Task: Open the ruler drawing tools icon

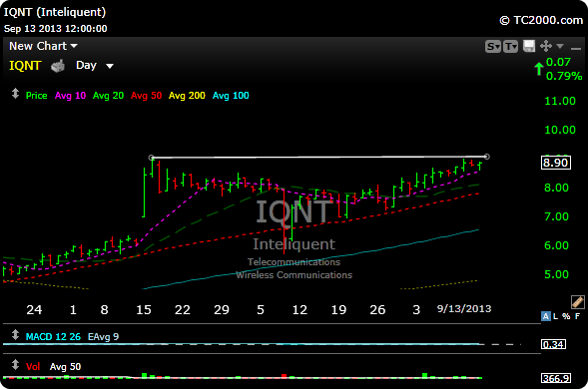Action: (x=578, y=301)
